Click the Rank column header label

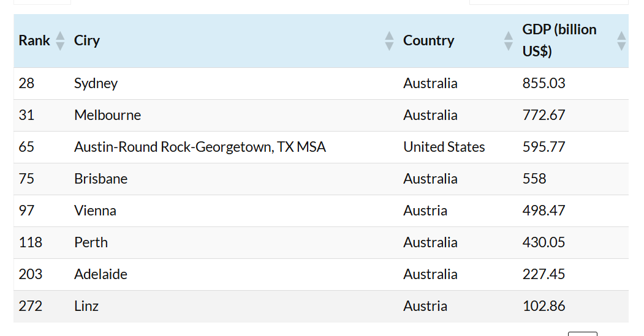(x=34, y=40)
